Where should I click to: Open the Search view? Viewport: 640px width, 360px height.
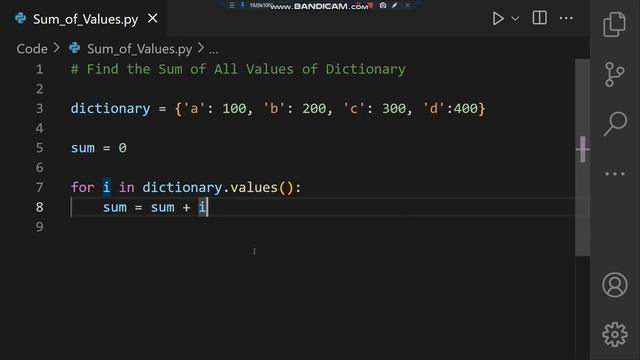[x=615, y=123]
